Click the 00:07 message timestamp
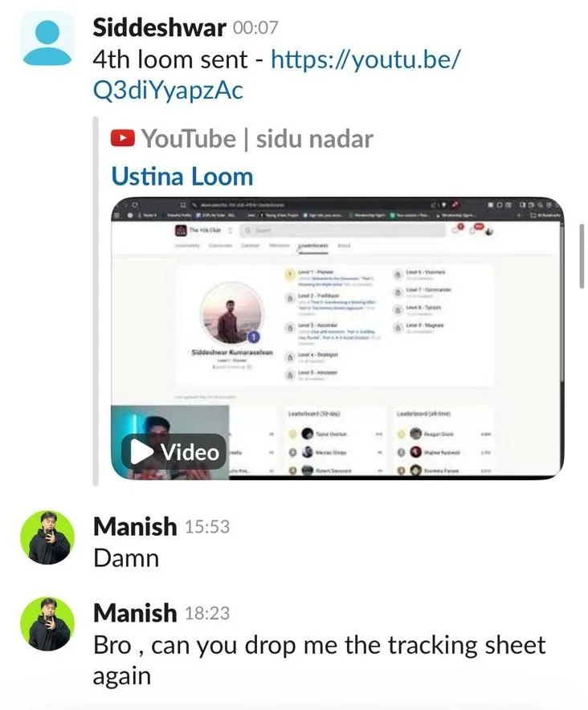The height and width of the screenshot is (710, 588). [x=255, y=28]
